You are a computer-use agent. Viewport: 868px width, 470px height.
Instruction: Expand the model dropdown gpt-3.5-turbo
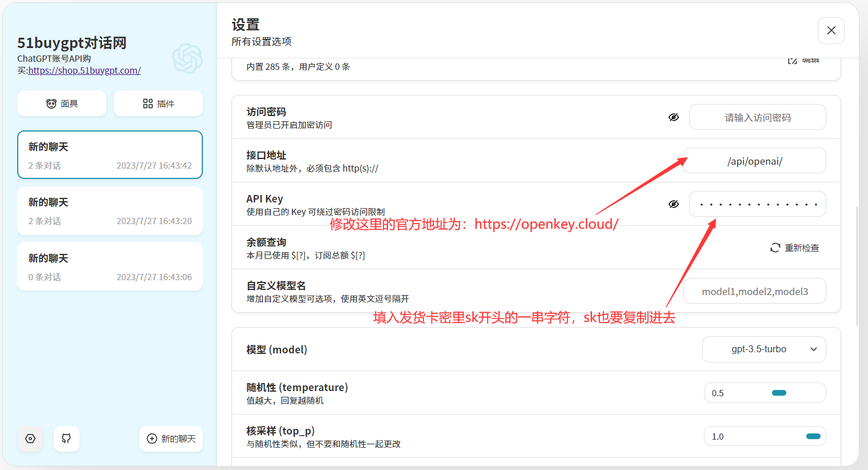pos(764,349)
